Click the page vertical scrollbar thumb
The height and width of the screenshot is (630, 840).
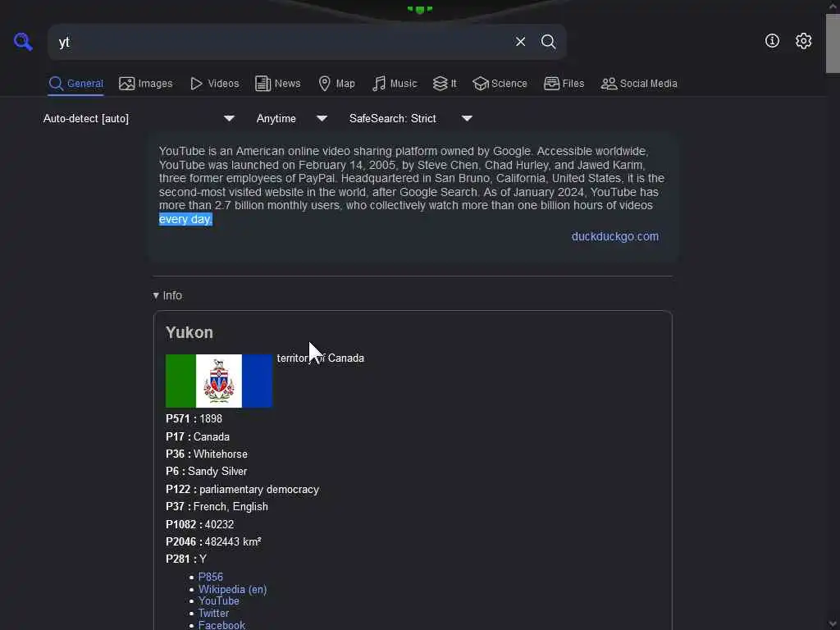[833, 43]
